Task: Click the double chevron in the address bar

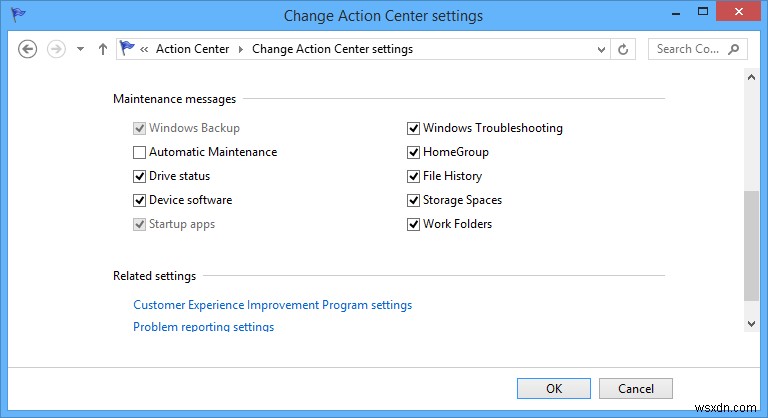Action: click(x=144, y=49)
